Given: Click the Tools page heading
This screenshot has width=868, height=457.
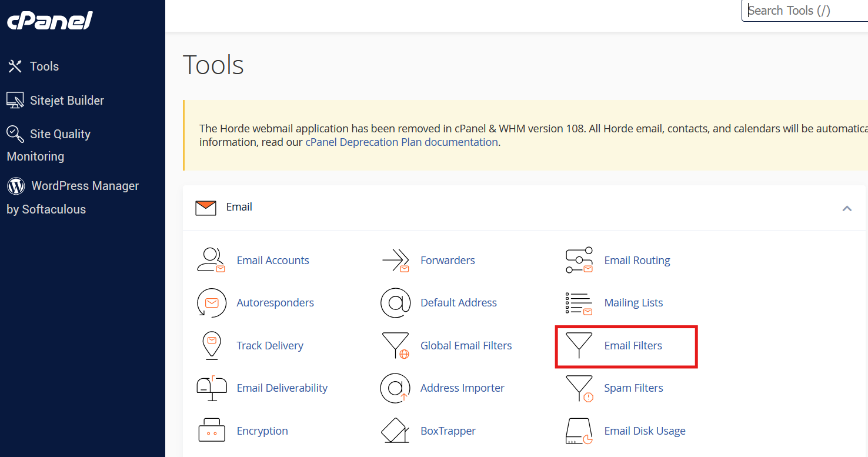Looking at the screenshot, I should (x=213, y=65).
